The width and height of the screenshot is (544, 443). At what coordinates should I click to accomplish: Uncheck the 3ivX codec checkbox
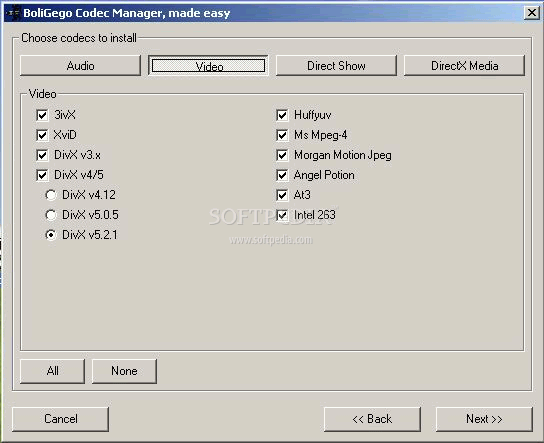(42, 115)
